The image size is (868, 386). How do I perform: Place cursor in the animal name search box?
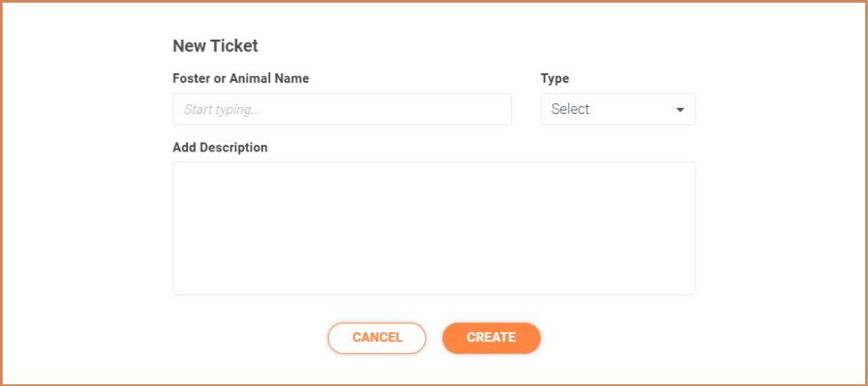click(342, 109)
